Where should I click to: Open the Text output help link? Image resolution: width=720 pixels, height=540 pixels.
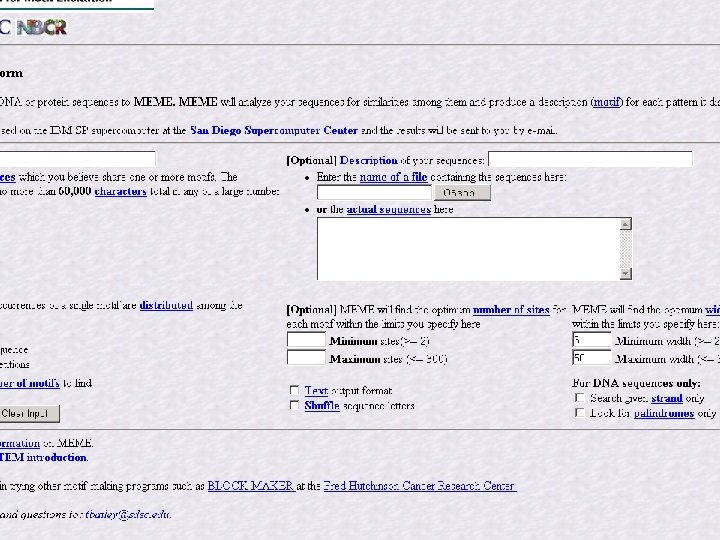[316, 391]
